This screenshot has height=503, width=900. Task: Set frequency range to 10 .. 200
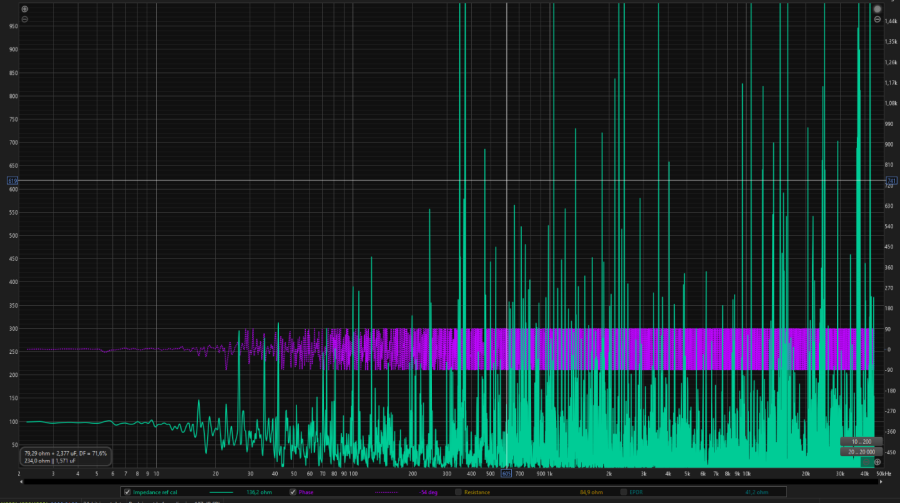tap(862, 442)
